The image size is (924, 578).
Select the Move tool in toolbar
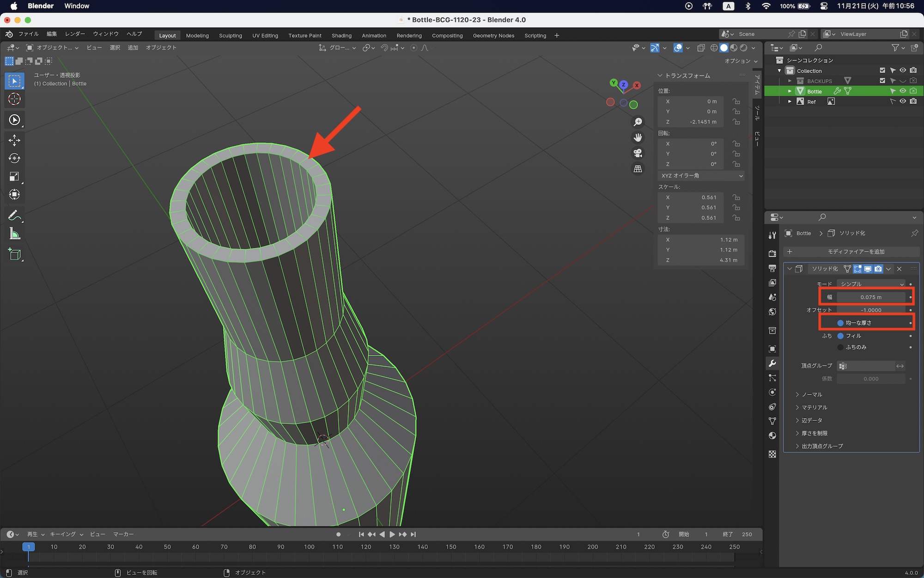pyautogui.click(x=14, y=140)
